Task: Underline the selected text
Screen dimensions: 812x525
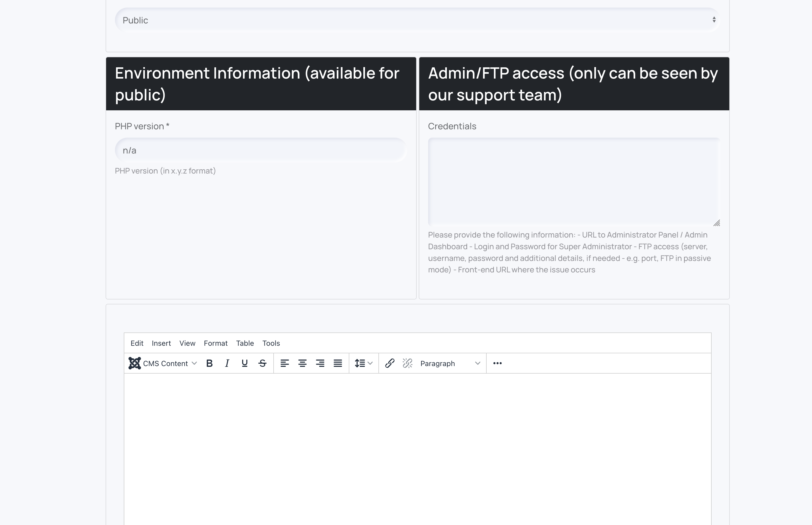Action: [245, 363]
